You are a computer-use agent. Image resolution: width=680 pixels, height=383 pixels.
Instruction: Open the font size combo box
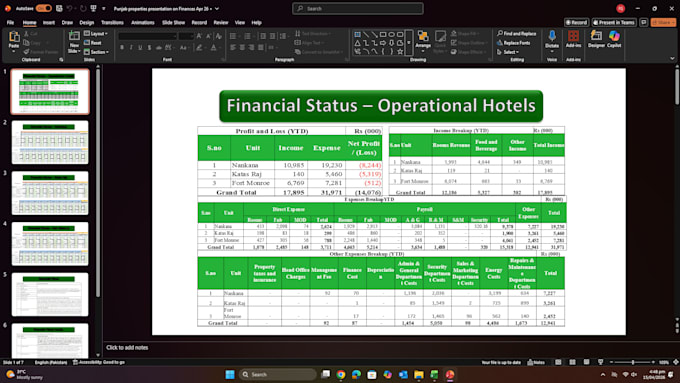click(186, 36)
